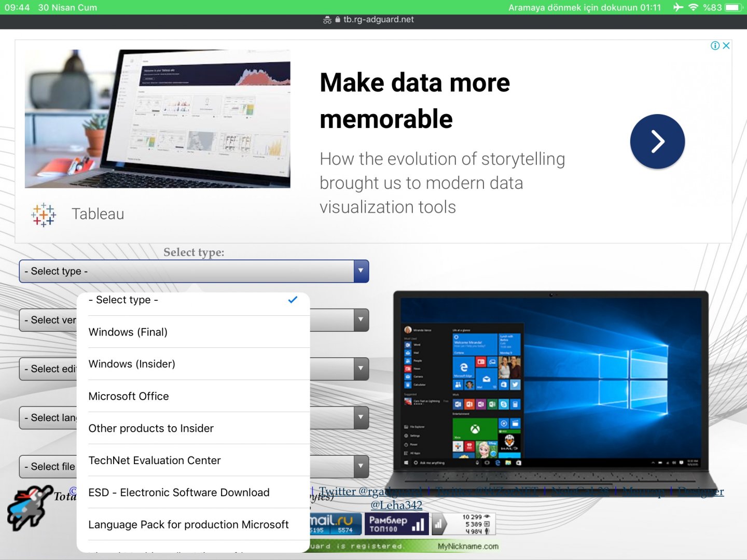This screenshot has width=747, height=560.
Task: Open the 'Make data more memorable' headline
Action: click(x=415, y=101)
